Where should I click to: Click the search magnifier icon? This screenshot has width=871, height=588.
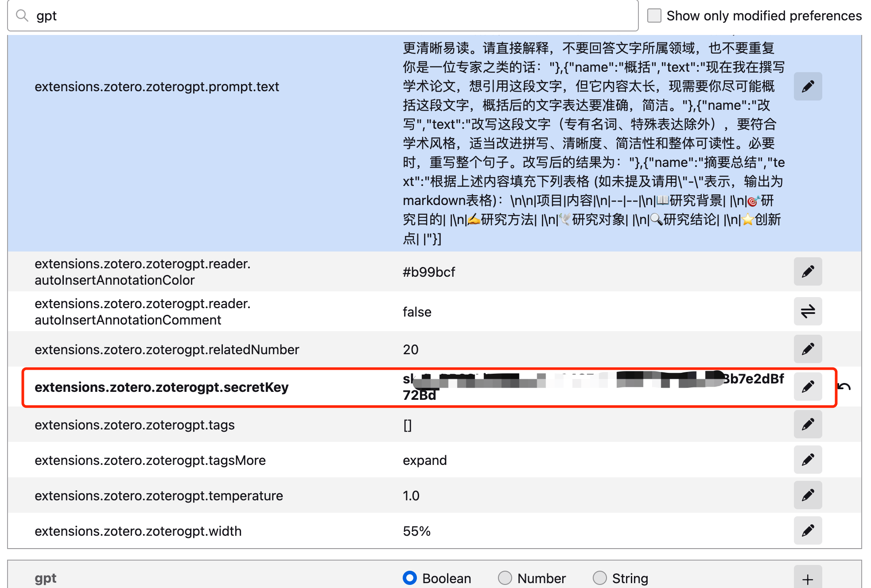[22, 15]
